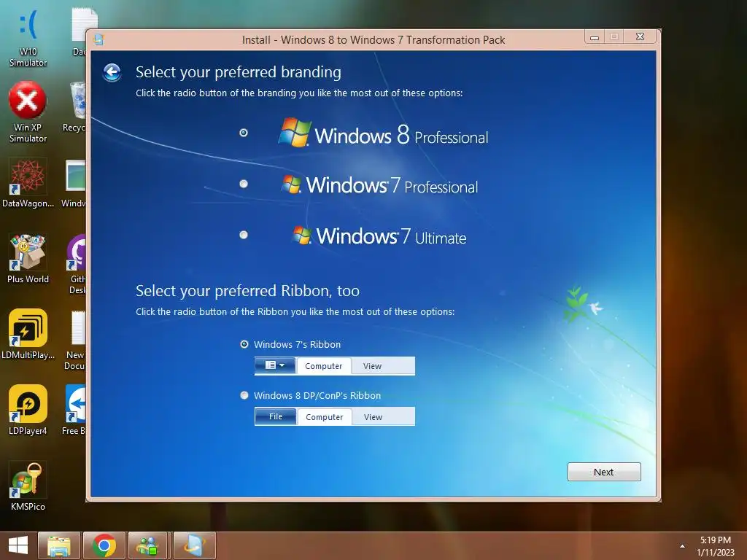Select the Recycle Bin desktop icon

[x=74, y=107]
